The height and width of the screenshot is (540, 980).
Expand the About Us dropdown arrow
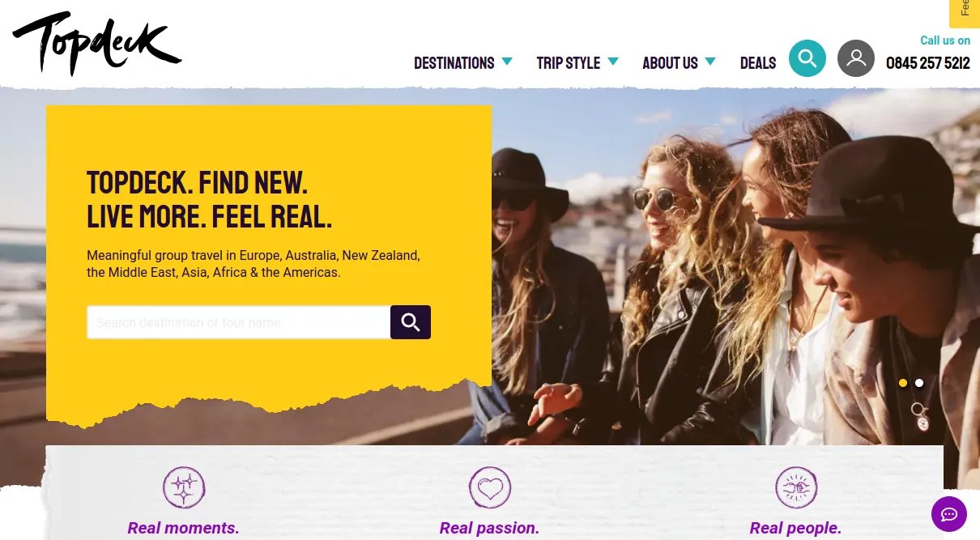pyautogui.click(x=710, y=62)
